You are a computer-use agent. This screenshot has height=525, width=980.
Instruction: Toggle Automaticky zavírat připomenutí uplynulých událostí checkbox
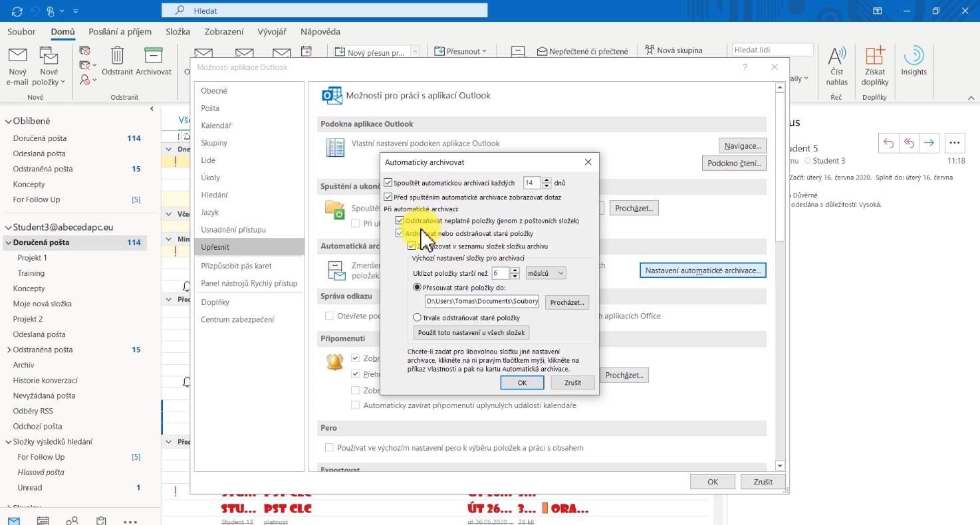click(x=356, y=405)
